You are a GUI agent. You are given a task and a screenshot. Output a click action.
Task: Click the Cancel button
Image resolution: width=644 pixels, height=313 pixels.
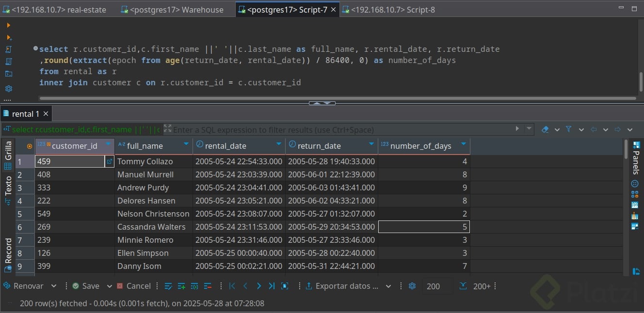133,286
